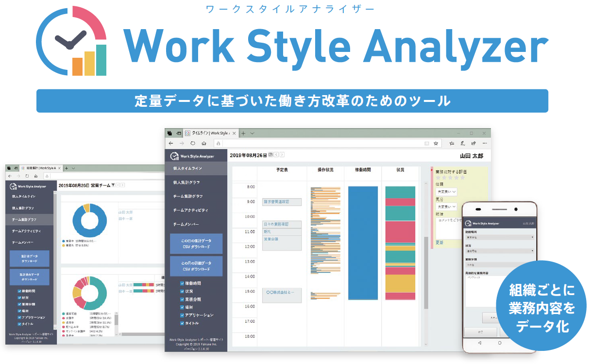Uncheck アプリケーション in the timeline window sidebar

tap(182, 315)
